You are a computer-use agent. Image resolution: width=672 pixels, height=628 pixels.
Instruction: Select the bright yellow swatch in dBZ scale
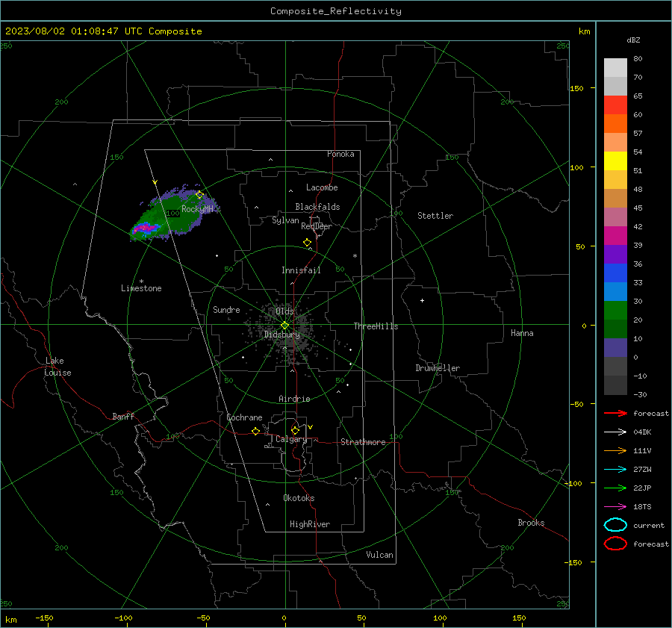[x=615, y=161]
